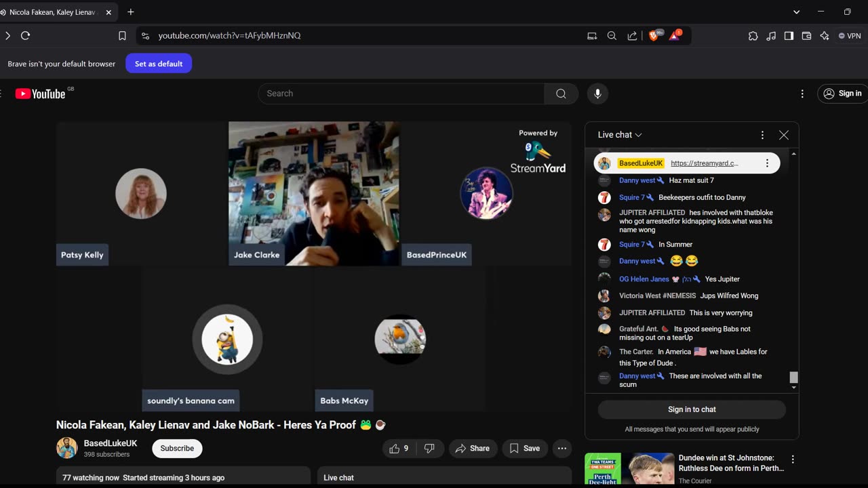Click Squire 7's 'In Summer' message
Viewport: 868px width, 488px height.
[675, 245]
